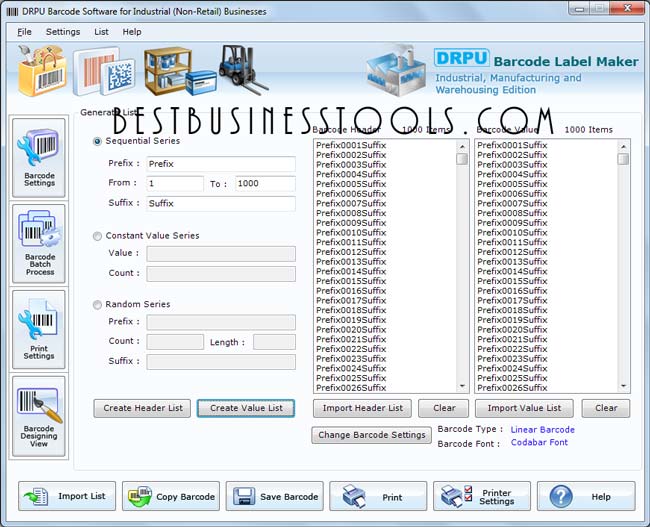650x527 pixels.
Task: Open Barcode Settings sidebar icon
Action: coord(39,158)
